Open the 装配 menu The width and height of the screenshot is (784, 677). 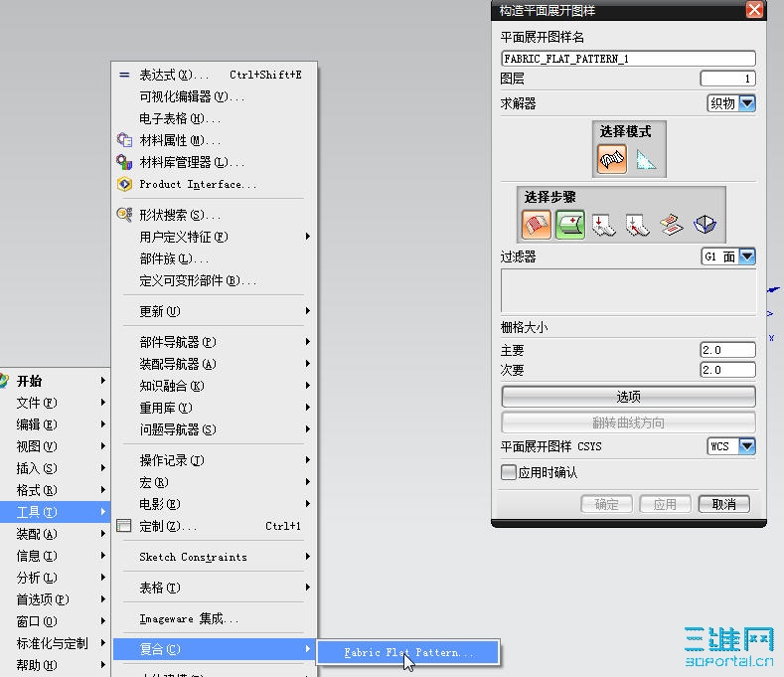click(55, 534)
